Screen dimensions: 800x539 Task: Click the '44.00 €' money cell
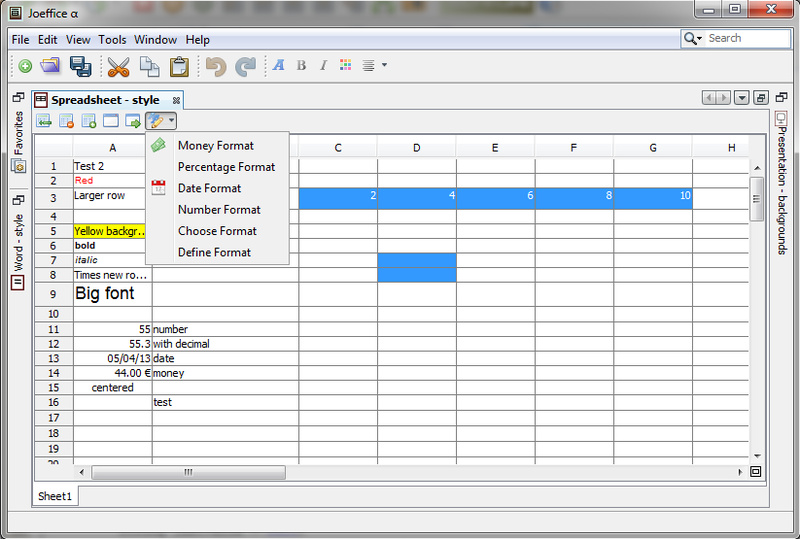click(x=112, y=373)
